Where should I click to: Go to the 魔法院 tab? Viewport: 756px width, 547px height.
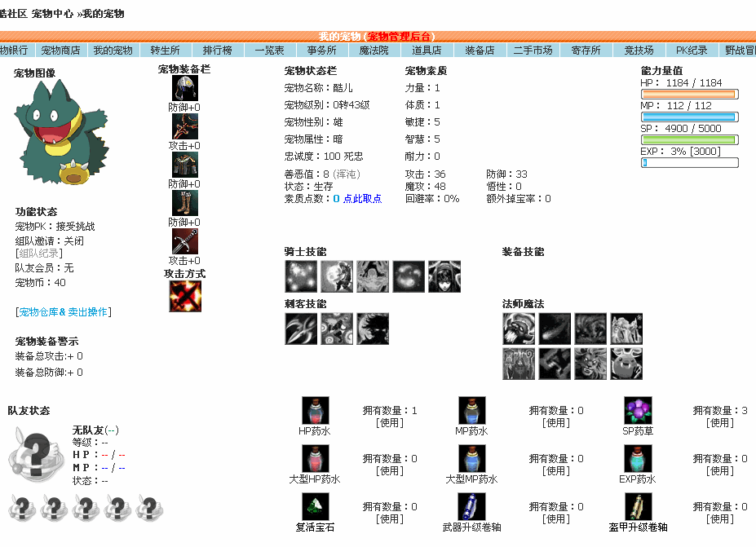(374, 50)
